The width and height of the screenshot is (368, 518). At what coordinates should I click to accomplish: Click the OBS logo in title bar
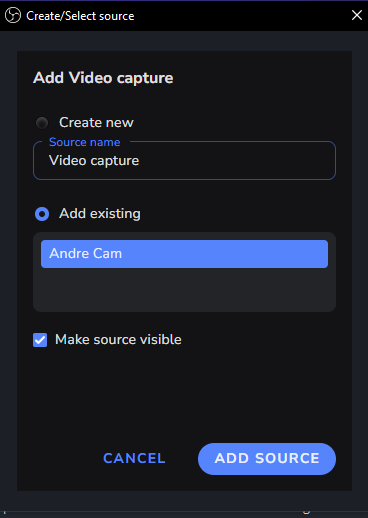click(x=13, y=15)
